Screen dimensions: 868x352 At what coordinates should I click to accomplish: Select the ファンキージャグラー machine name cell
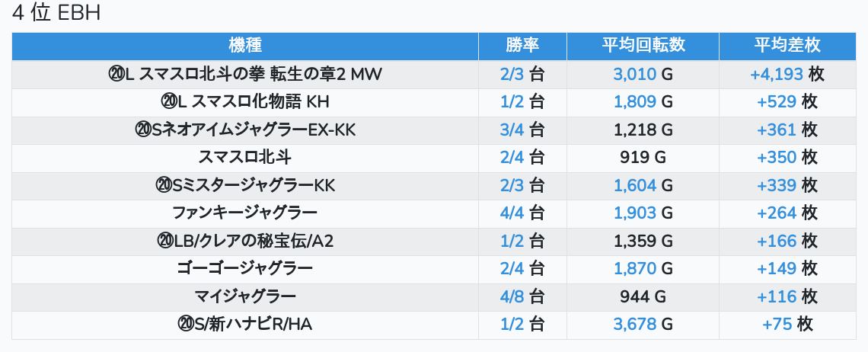pos(245,213)
